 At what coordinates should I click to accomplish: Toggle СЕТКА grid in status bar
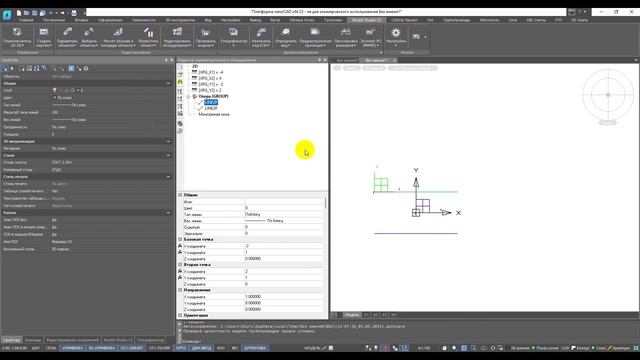51,348
